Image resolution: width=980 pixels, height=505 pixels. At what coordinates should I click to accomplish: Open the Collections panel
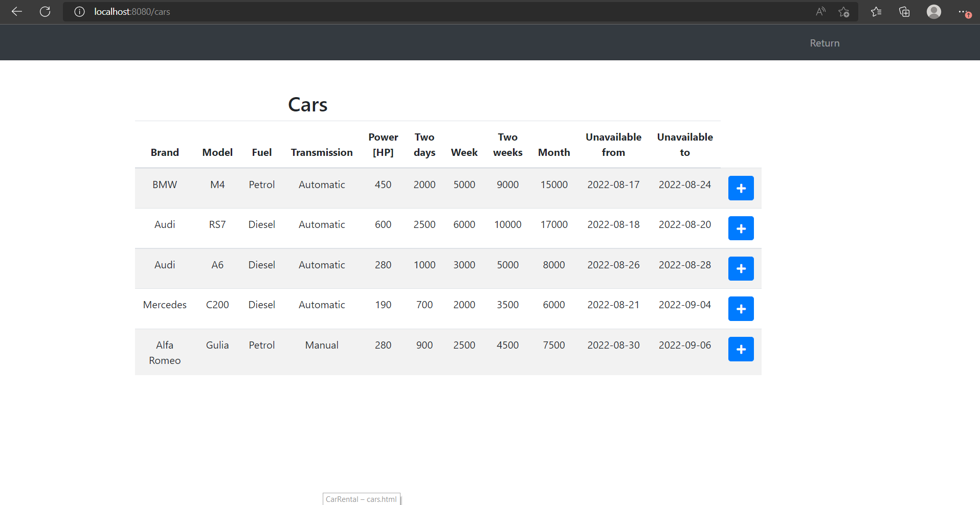tap(904, 11)
